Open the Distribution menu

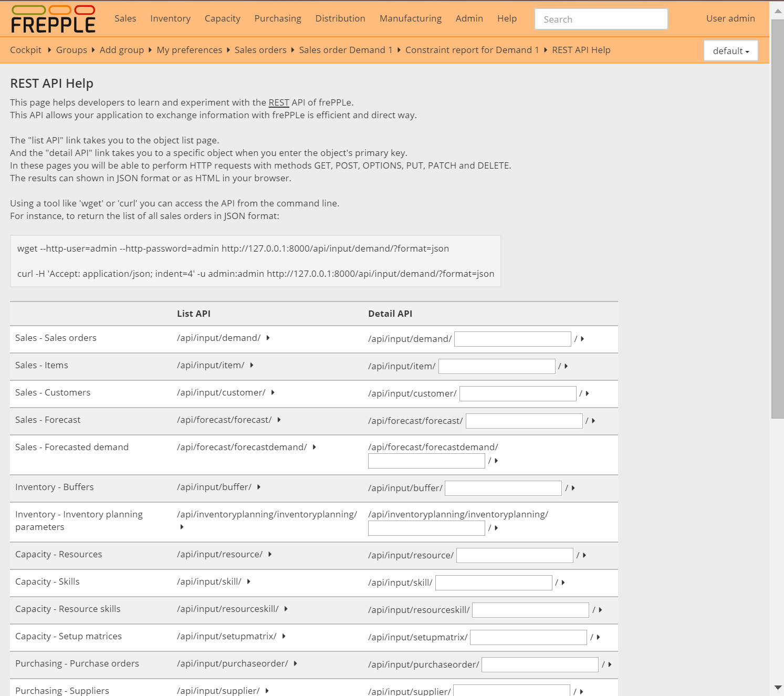point(340,18)
